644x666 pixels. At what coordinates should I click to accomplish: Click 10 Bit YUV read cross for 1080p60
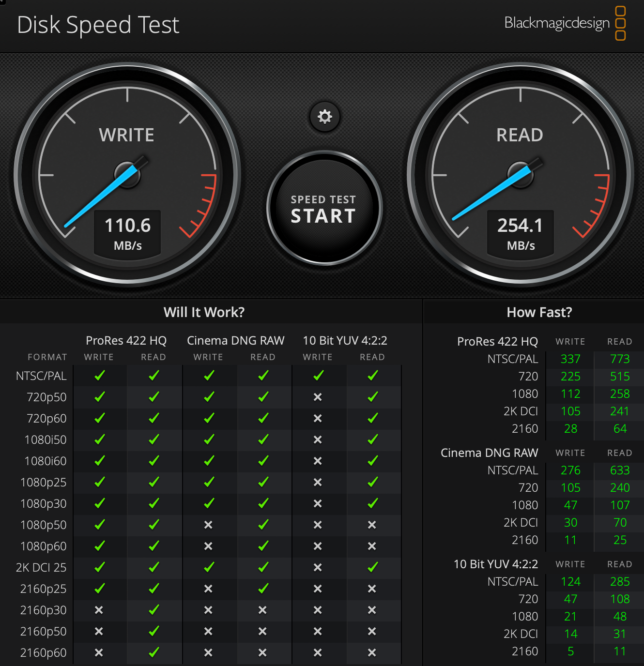[x=372, y=546]
